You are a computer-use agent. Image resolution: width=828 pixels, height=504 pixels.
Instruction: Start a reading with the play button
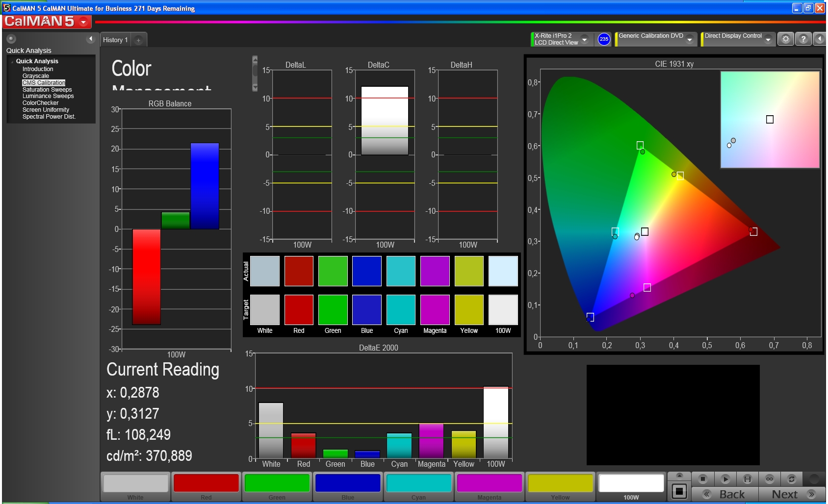[x=725, y=479]
